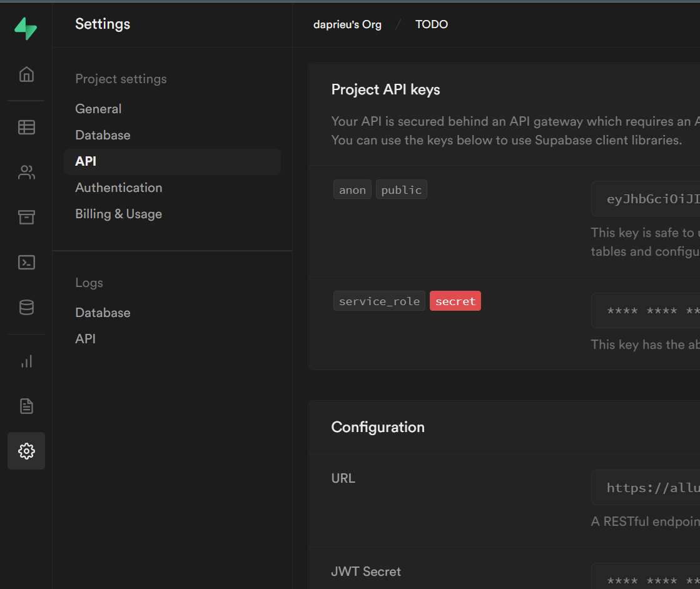The height and width of the screenshot is (589, 700).
Task: Select API under Project settings
Action: (x=172, y=161)
